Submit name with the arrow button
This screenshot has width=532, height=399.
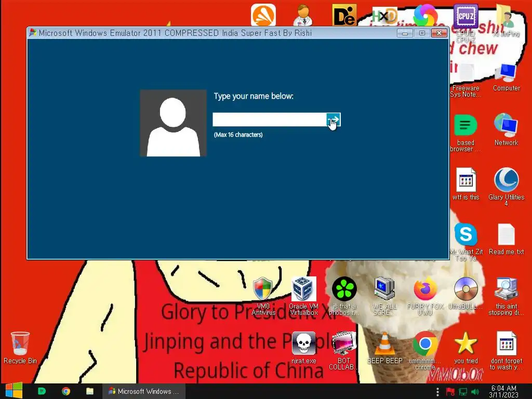click(333, 120)
